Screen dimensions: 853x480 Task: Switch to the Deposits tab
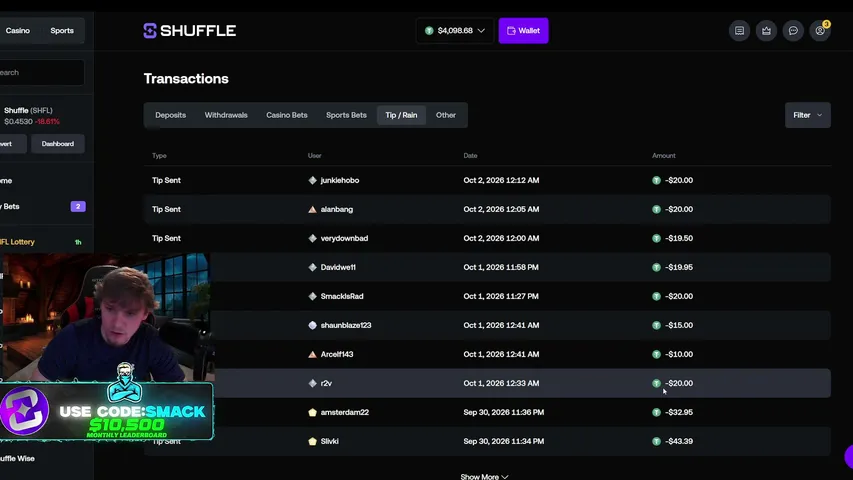pyautogui.click(x=170, y=115)
